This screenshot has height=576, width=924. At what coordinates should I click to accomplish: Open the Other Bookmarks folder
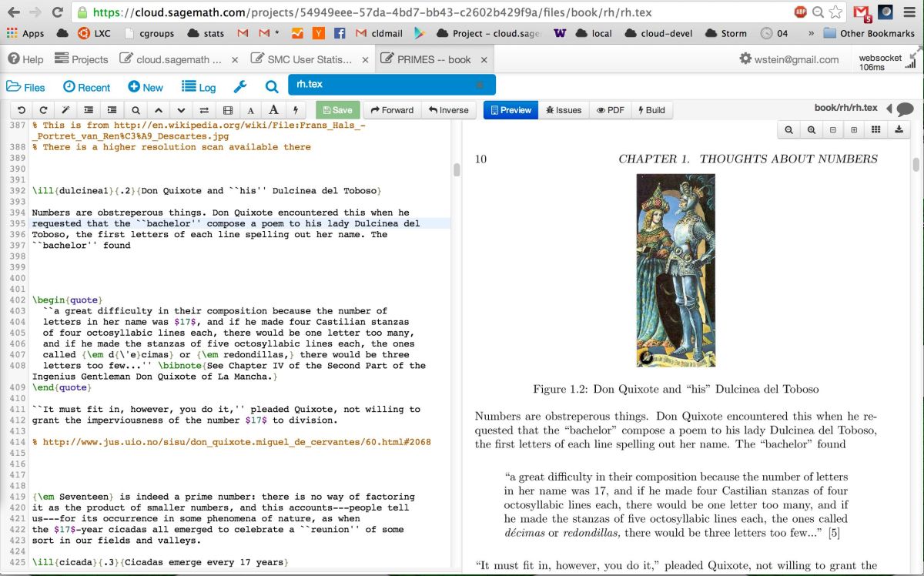pos(869,33)
